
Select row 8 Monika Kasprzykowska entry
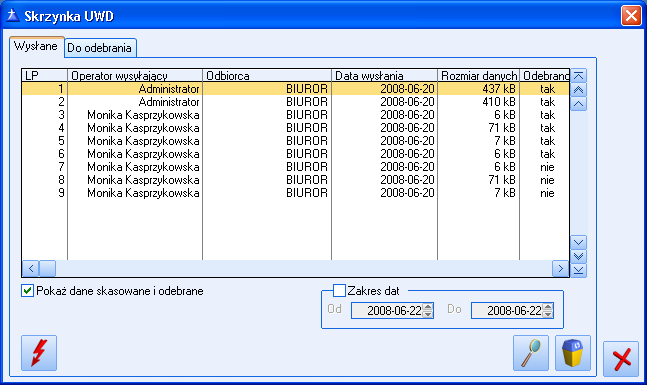(x=295, y=180)
